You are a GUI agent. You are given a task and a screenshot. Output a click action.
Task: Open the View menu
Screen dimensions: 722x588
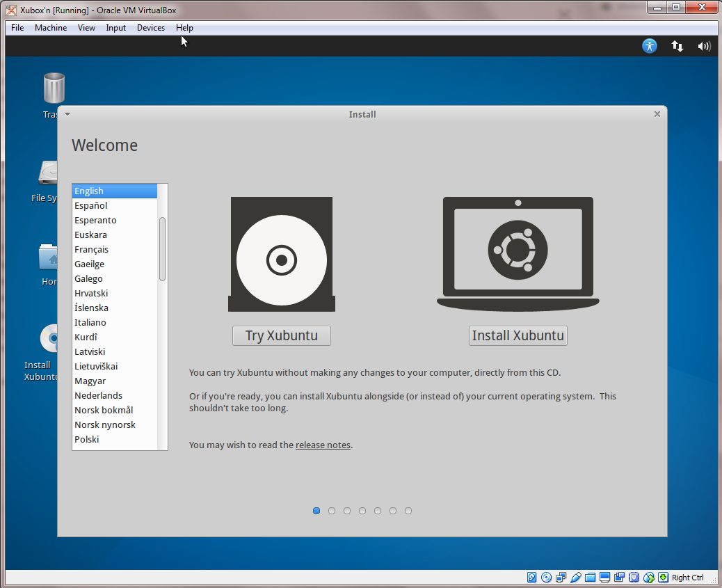(x=86, y=28)
